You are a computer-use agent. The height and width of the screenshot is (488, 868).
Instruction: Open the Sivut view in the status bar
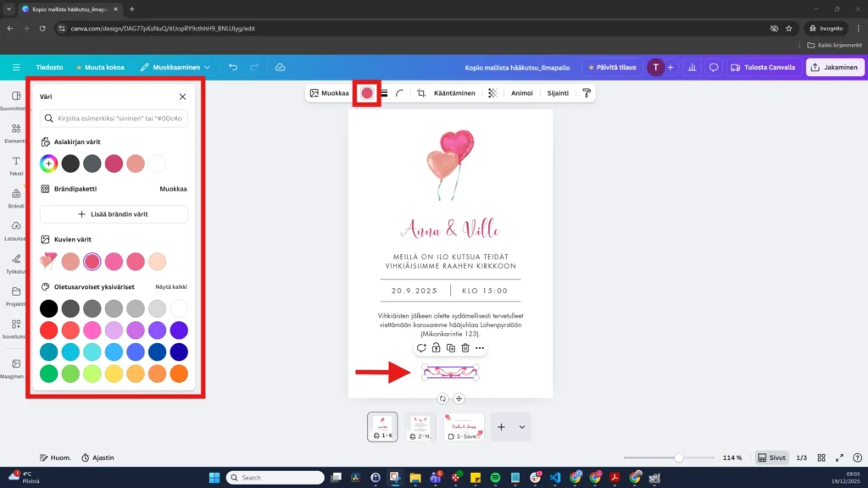pos(772,457)
